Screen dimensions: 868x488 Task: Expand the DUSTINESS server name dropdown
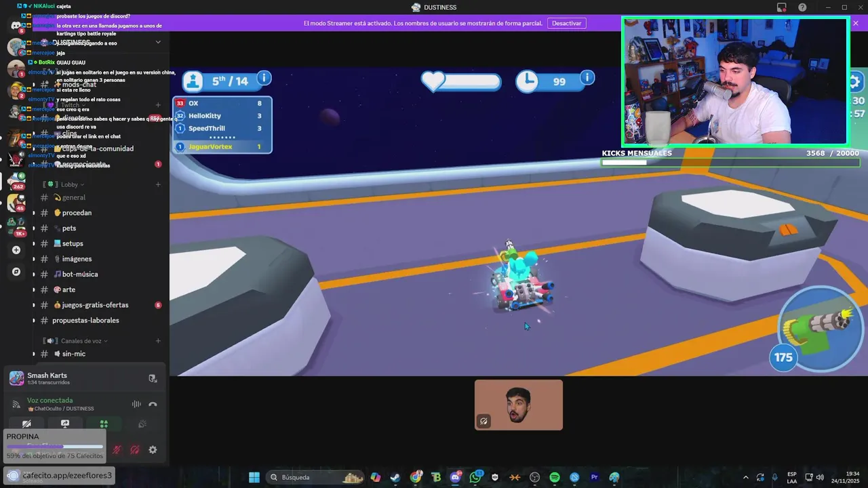(158, 42)
